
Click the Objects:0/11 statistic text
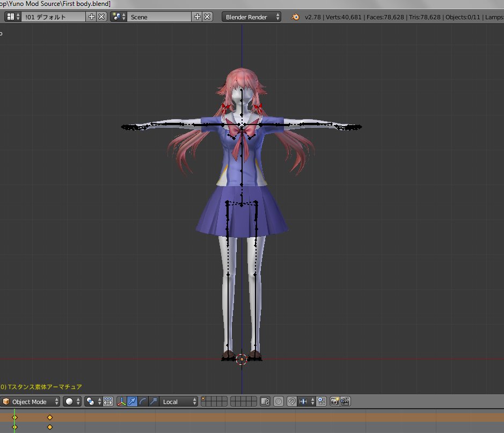point(463,17)
